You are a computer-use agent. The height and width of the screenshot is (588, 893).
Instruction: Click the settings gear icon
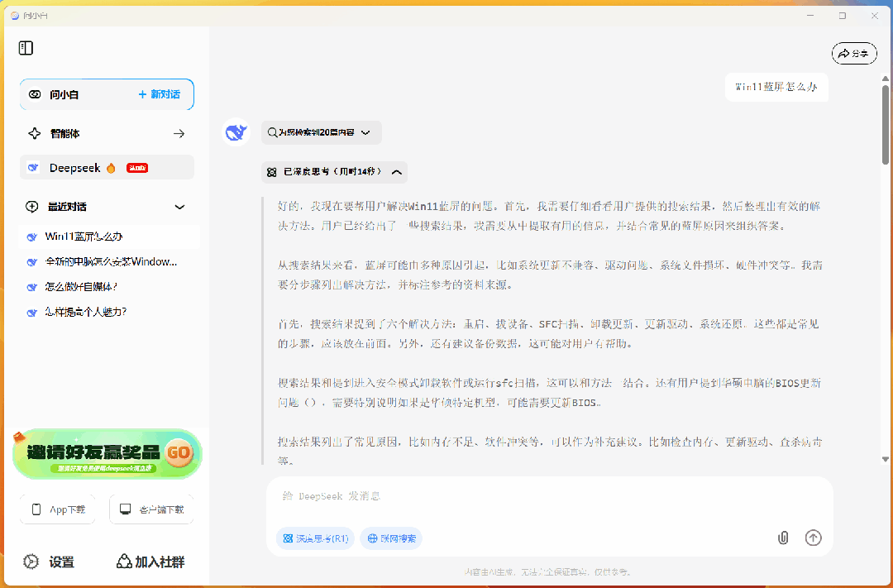click(31, 562)
